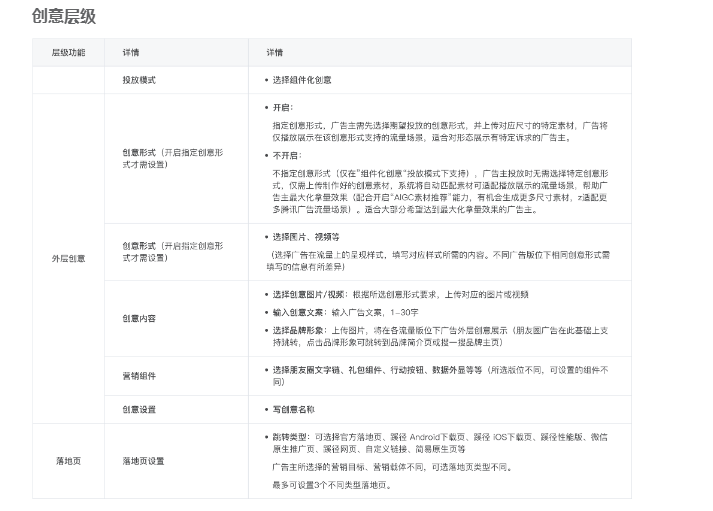713x511 pixels.
Task: Click the 创意设置 table cell
Action: point(139,409)
